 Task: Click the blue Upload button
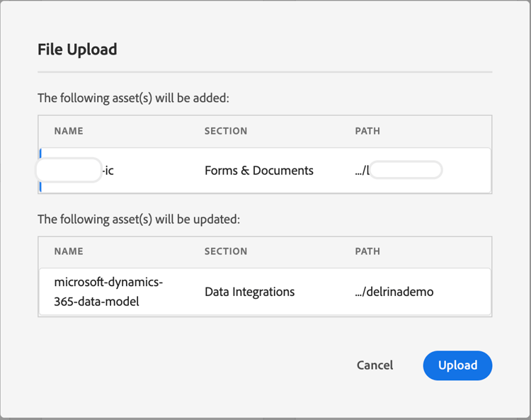click(457, 365)
